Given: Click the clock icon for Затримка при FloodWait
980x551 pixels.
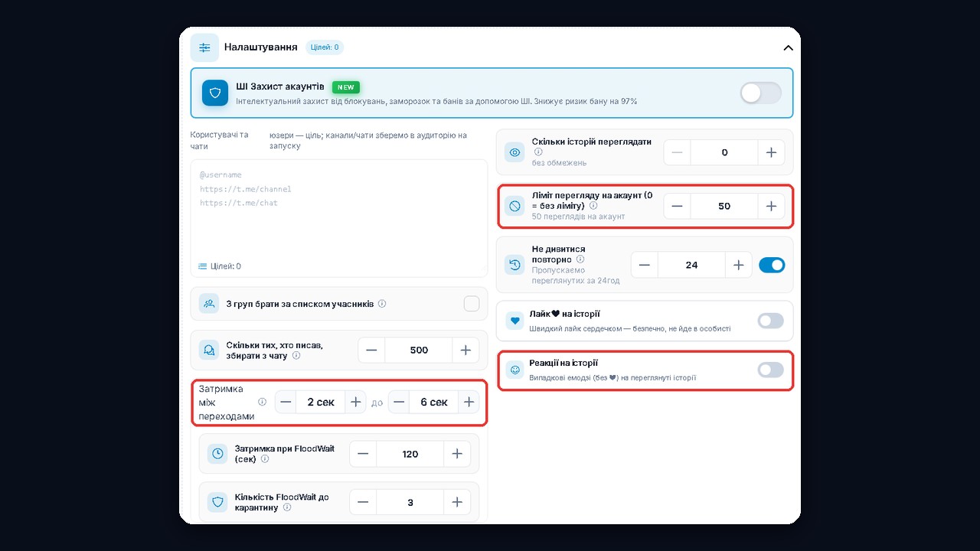Looking at the screenshot, I should pos(217,454).
